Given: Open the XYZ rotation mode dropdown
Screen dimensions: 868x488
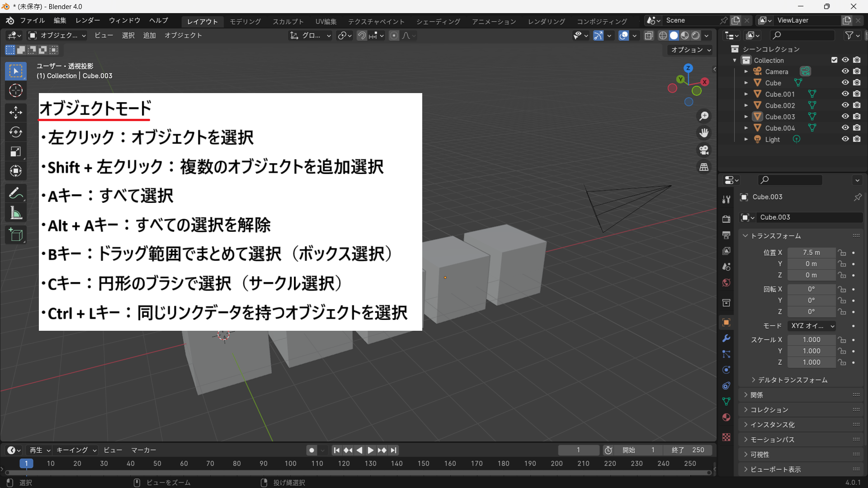Looking at the screenshot, I should (x=812, y=326).
